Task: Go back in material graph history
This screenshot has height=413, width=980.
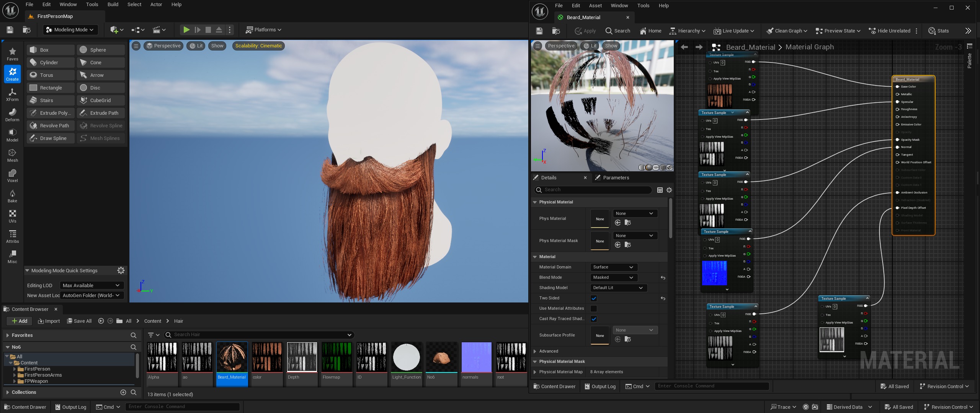Action: click(x=684, y=47)
